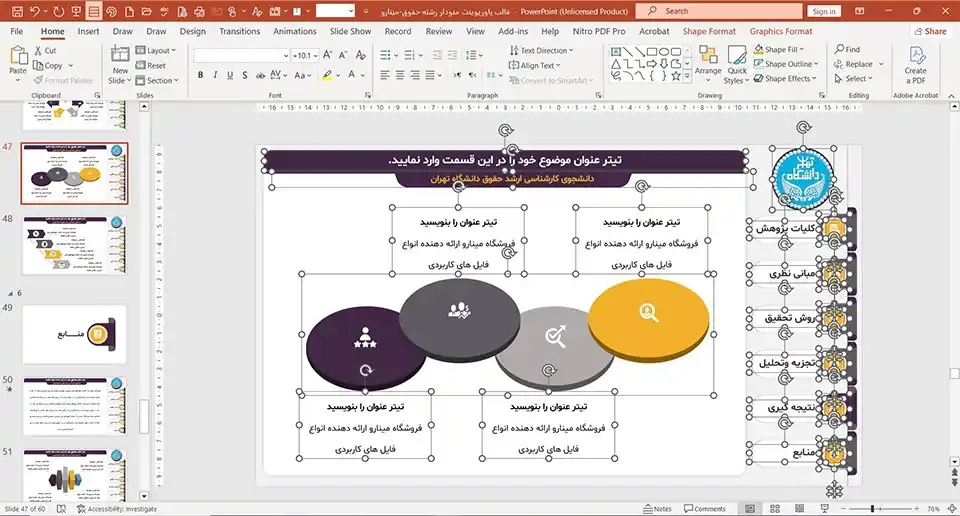Switch to the Design tab
Viewport: 960px width, 516px height.
193,31
